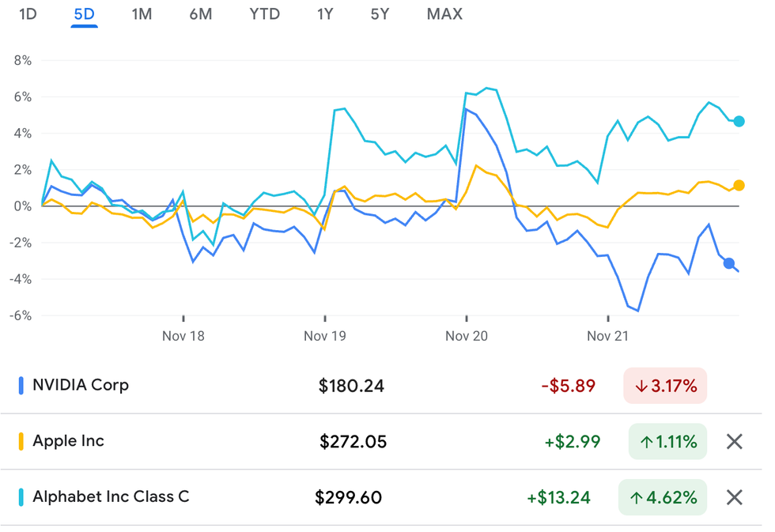Viewport: 775px width, 532px height.
Task: Select the 5D time range tab
Action: click(84, 14)
